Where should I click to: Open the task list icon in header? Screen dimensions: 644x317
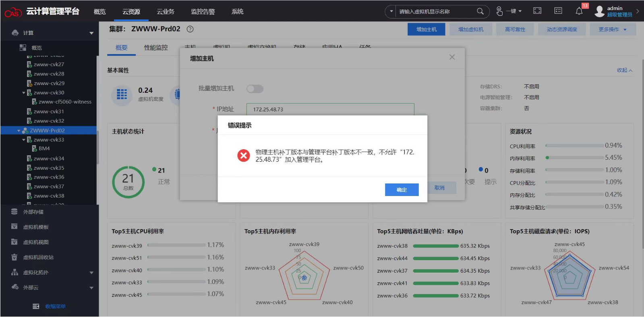pyautogui.click(x=558, y=11)
